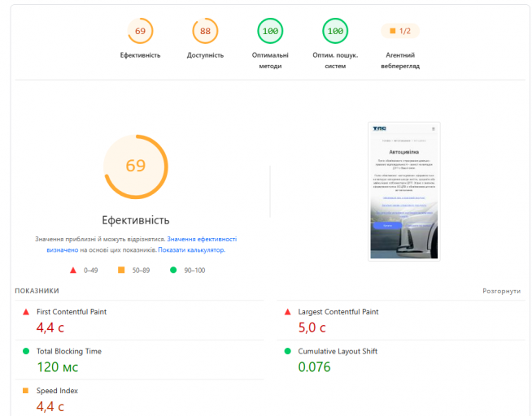Click the First Contentful Paint label
This screenshot has width=532, height=416.
point(72,312)
